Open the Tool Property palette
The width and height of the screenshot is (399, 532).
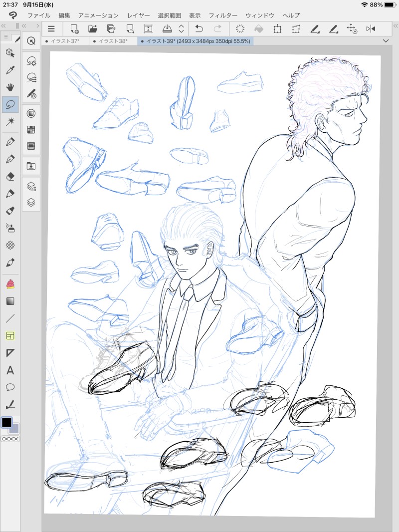tap(31, 77)
